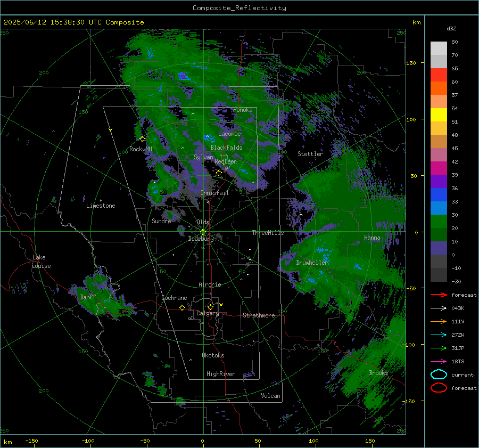479x448 pixels.
Task: Click the cyan current ellipse legend icon
Action: point(439,374)
